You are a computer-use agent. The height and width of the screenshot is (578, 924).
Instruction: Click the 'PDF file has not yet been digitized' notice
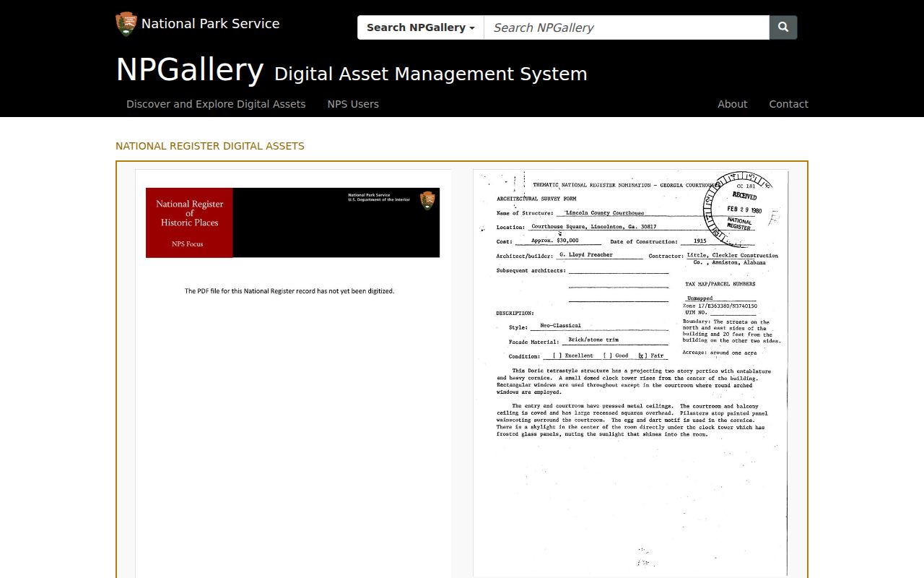289,291
